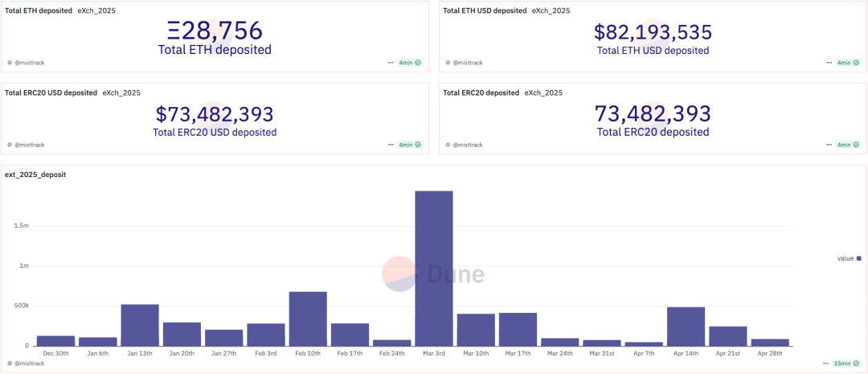868x374 pixels.
Task: Click the ext_2025_deposit chart title
Action: (x=35, y=175)
